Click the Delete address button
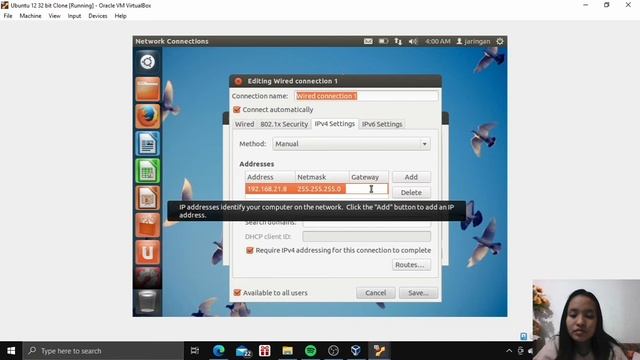Image resolution: width=640 pixels, height=360 pixels. [x=411, y=193]
